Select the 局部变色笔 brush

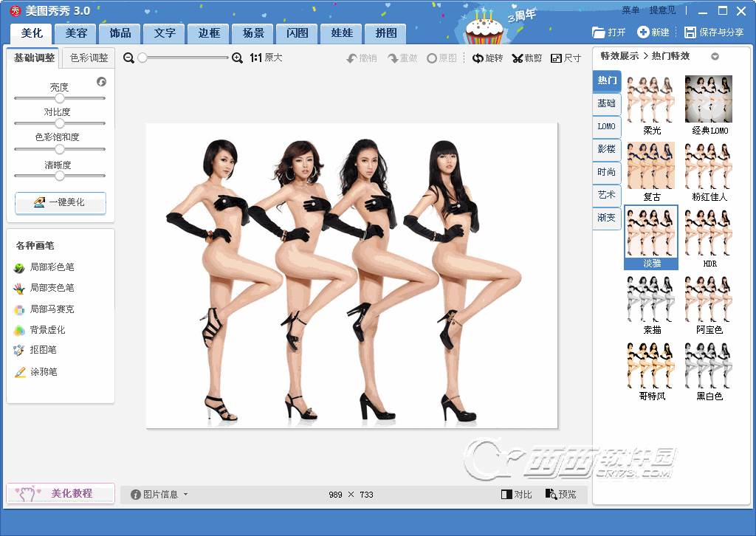pyautogui.click(x=44, y=288)
